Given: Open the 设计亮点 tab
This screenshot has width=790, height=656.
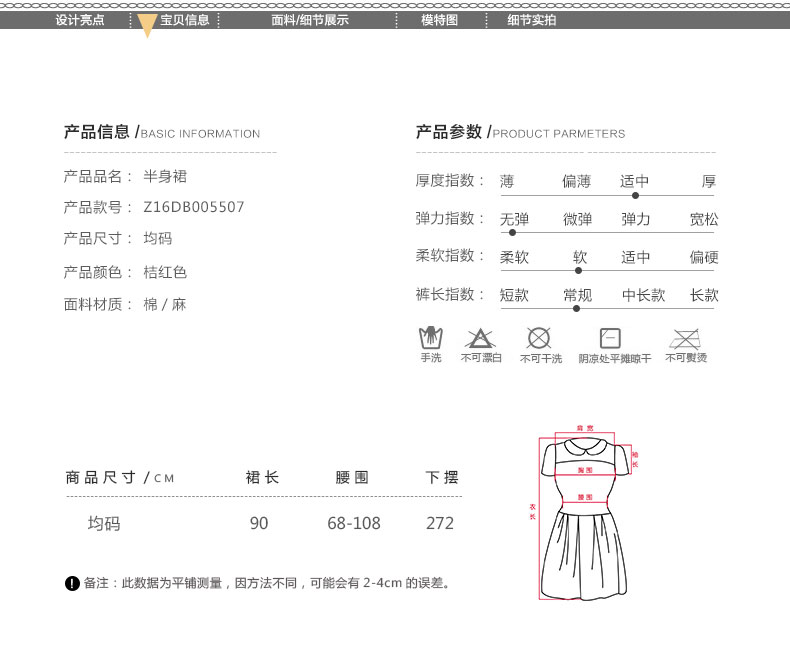Looking at the screenshot, I should click(80, 20).
